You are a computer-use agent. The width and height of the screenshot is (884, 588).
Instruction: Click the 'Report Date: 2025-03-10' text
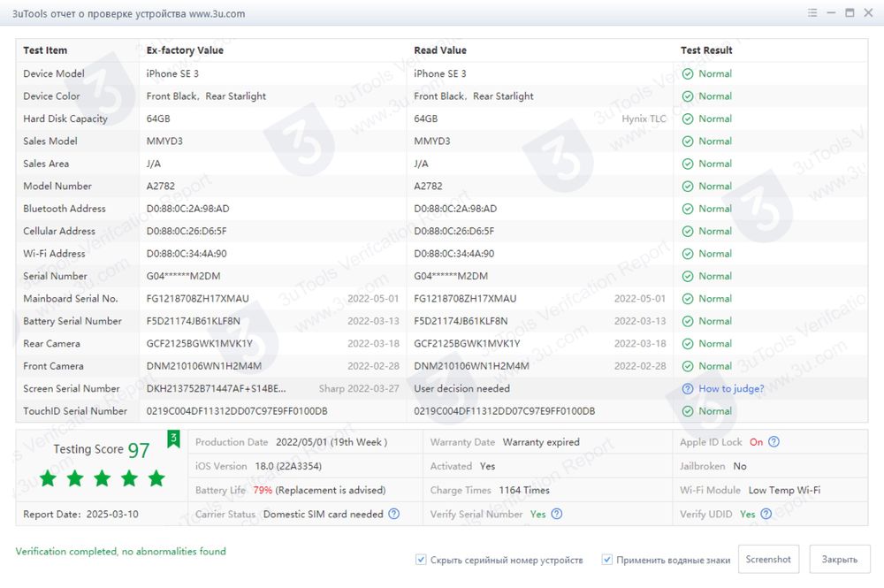(80, 514)
